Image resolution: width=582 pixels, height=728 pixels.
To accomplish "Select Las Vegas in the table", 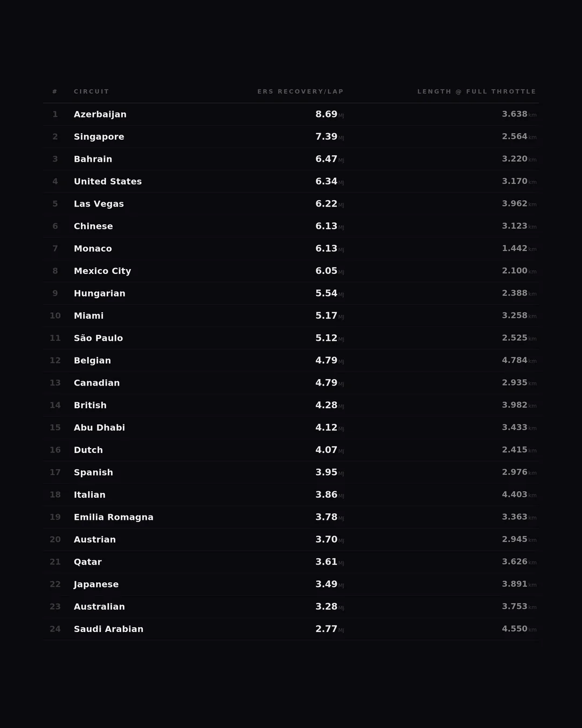I will (99, 204).
